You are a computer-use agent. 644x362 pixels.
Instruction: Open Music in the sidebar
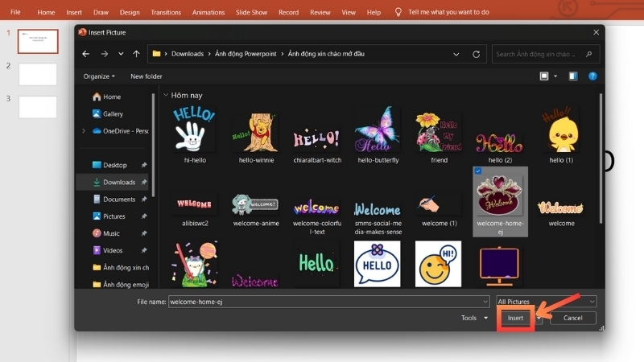click(x=106, y=233)
